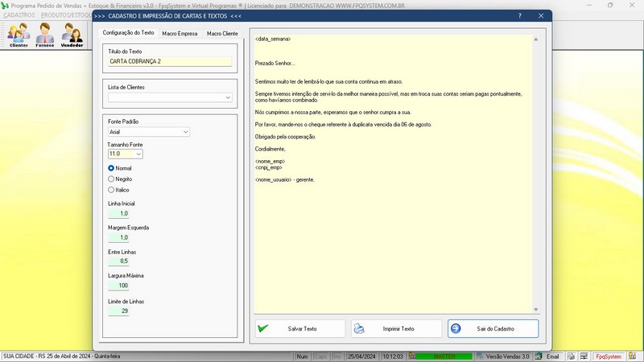Click the icon beside Versão Vendas 3.0
Viewport: 644px width, 362px height.
pos(480,356)
